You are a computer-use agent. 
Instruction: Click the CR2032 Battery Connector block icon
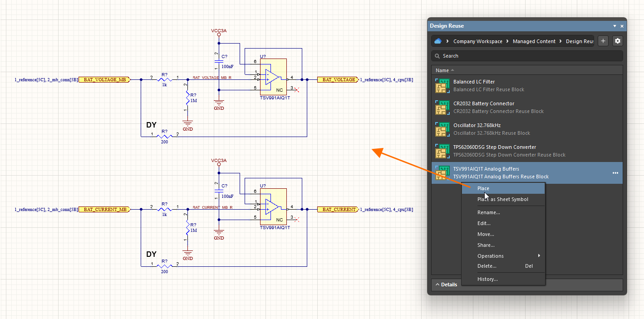tap(442, 107)
